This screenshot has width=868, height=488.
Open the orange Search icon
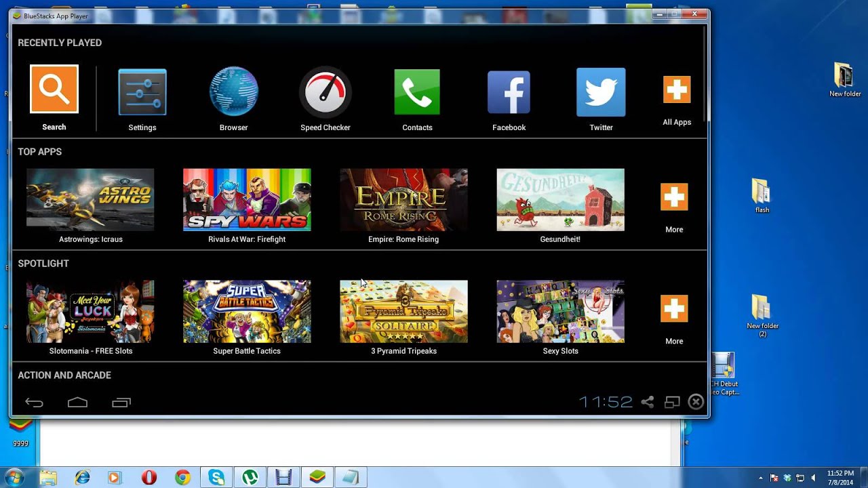tap(54, 89)
